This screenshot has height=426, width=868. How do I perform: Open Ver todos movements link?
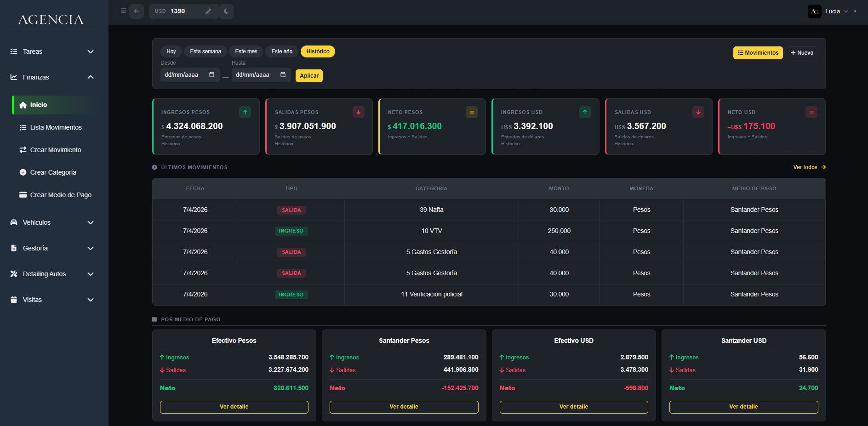click(809, 167)
